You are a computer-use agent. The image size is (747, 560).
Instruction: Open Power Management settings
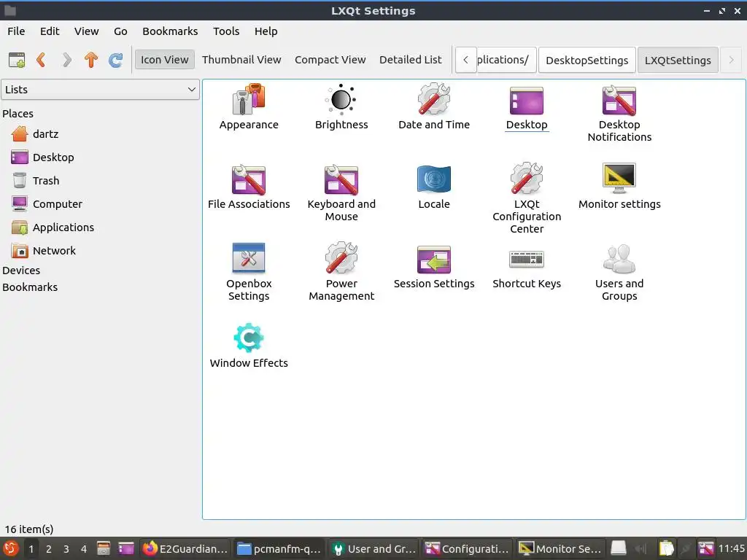[341, 273]
